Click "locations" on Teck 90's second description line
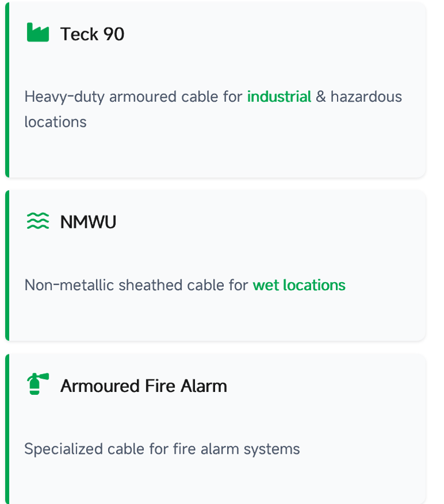Image resolution: width=444 pixels, height=504 pixels. [x=55, y=122]
